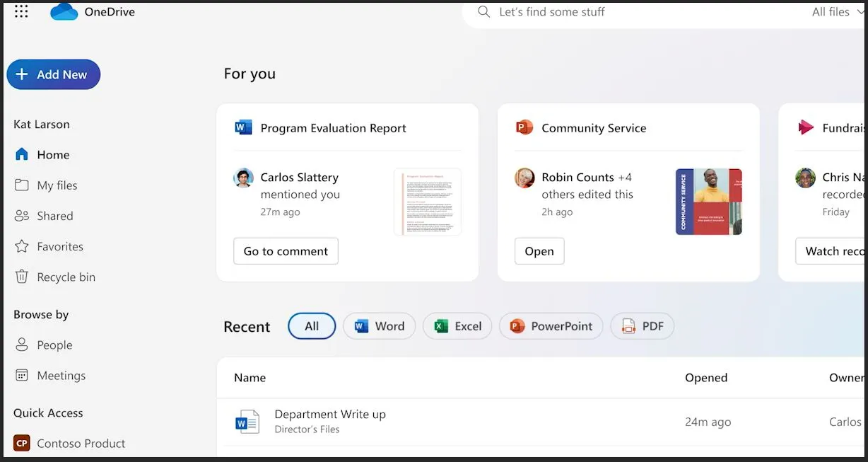The width and height of the screenshot is (868, 462).
Task: Select the All filter in Recent
Action: tap(312, 326)
